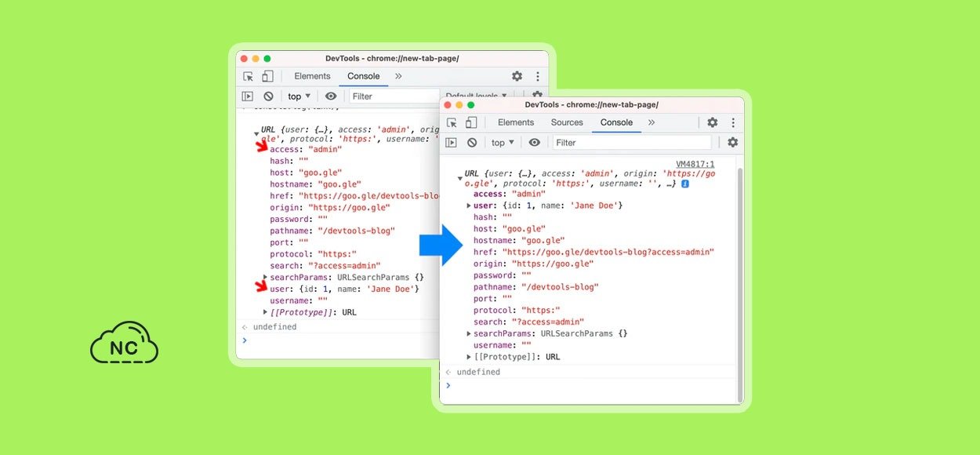The width and height of the screenshot is (980, 455).
Task: Clear console icon in front DevTools window
Action: pyautogui.click(x=472, y=143)
